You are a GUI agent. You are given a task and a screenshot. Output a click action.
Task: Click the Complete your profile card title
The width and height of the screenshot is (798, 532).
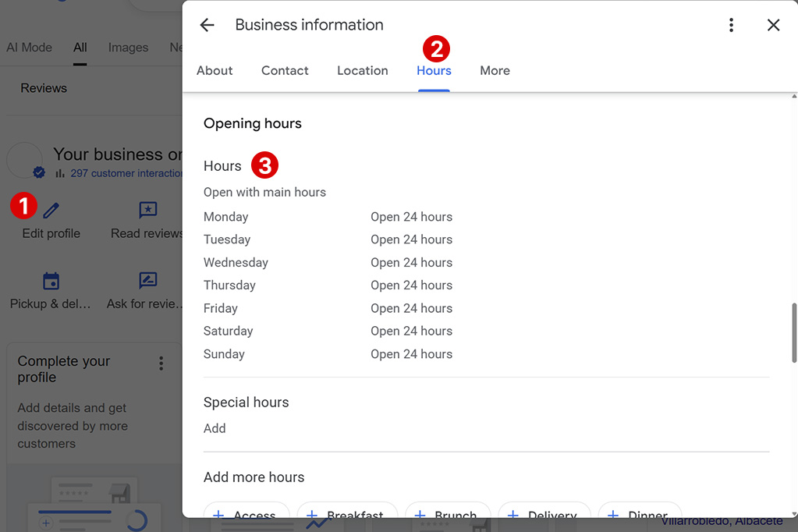click(x=64, y=369)
